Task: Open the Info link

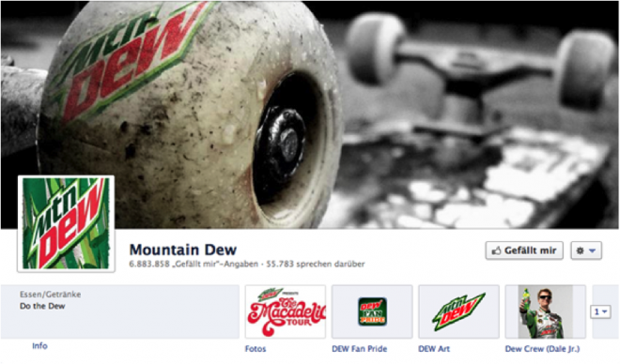Action: [39, 346]
